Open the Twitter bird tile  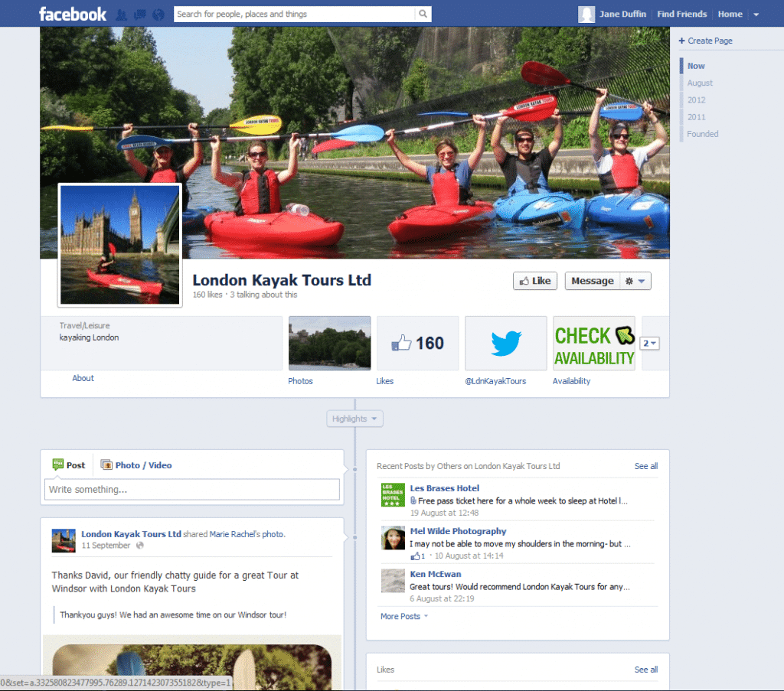point(505,344)
